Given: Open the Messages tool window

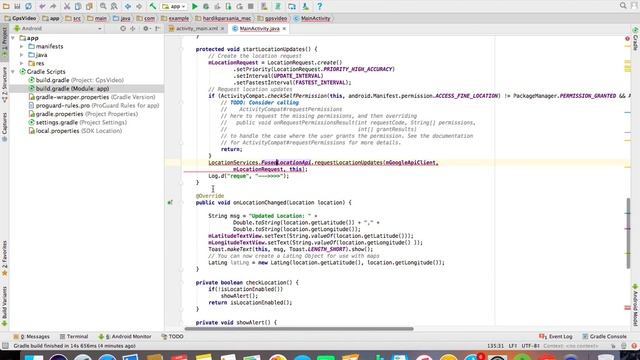Looking at the screenshot, I should 32,337.
